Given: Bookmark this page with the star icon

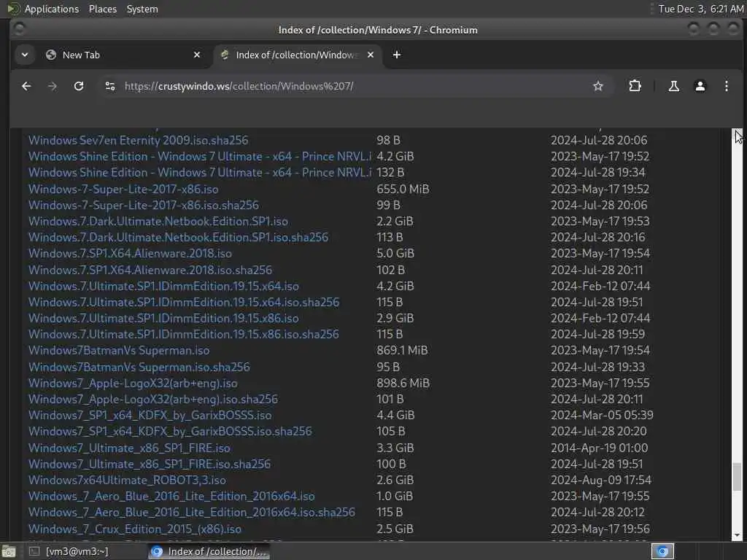Looking at the screenshot, I should click(598, 86).
